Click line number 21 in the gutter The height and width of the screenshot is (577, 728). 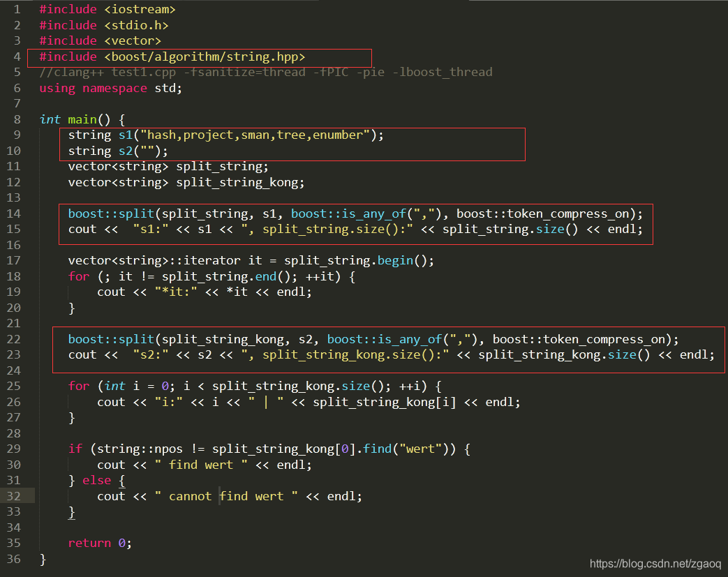pyautogui.click(x=13, y=324)
